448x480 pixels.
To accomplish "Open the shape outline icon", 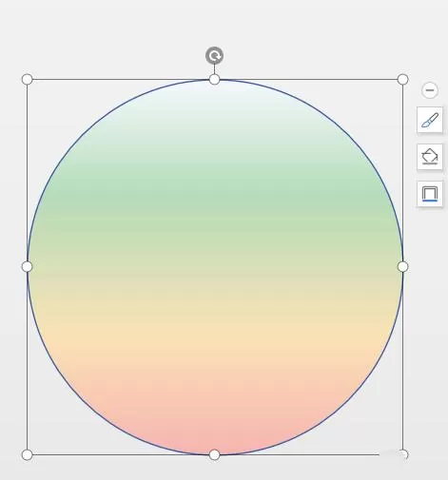I will (430, 194).
